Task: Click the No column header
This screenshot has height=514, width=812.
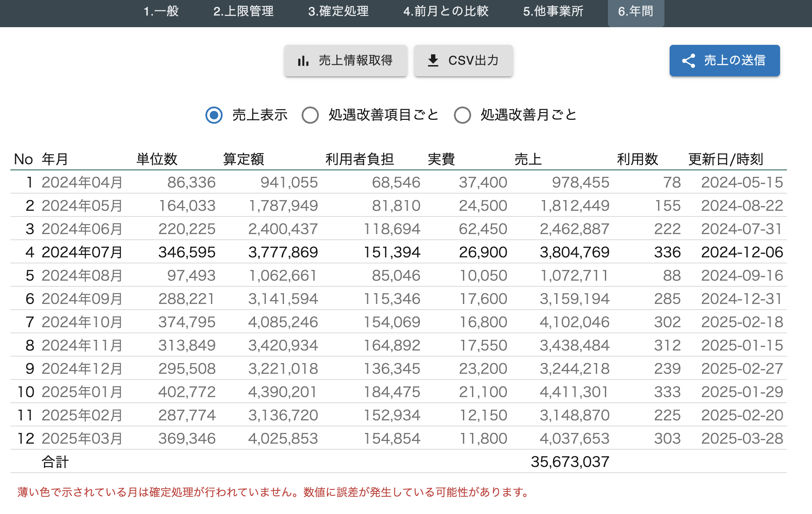Action: pos(23,159)
